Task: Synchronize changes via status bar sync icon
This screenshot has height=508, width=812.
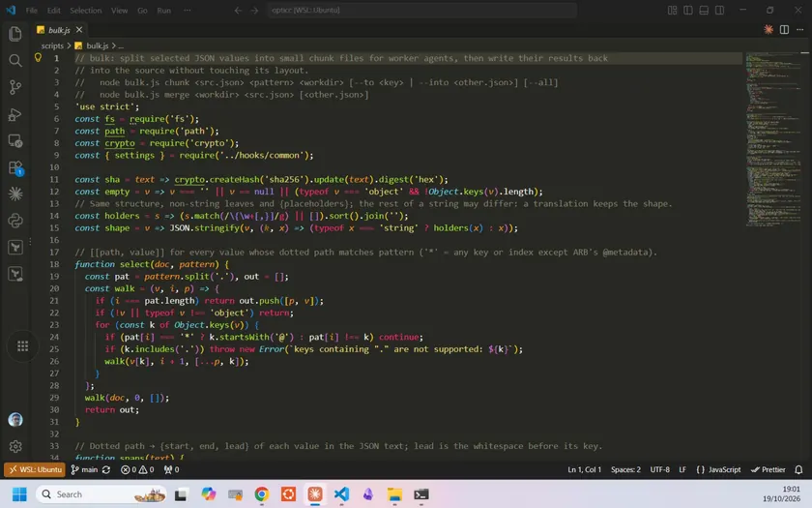Action: (106, 469)
